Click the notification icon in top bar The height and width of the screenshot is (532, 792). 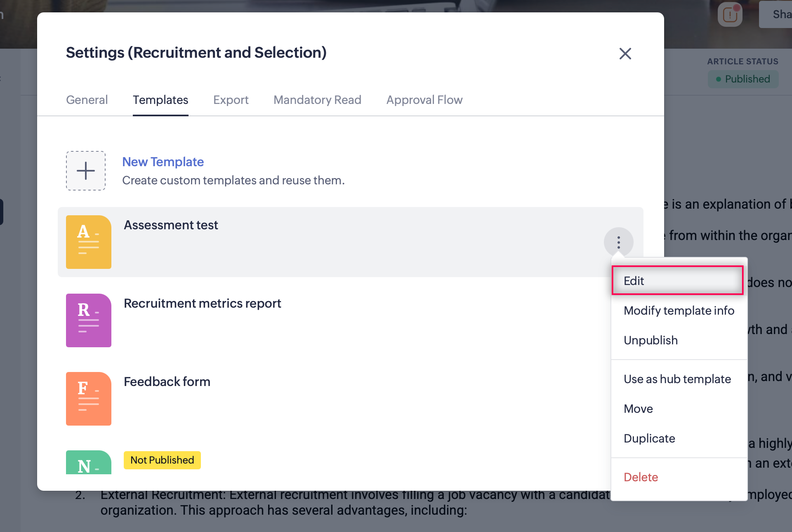click(730, 15)
